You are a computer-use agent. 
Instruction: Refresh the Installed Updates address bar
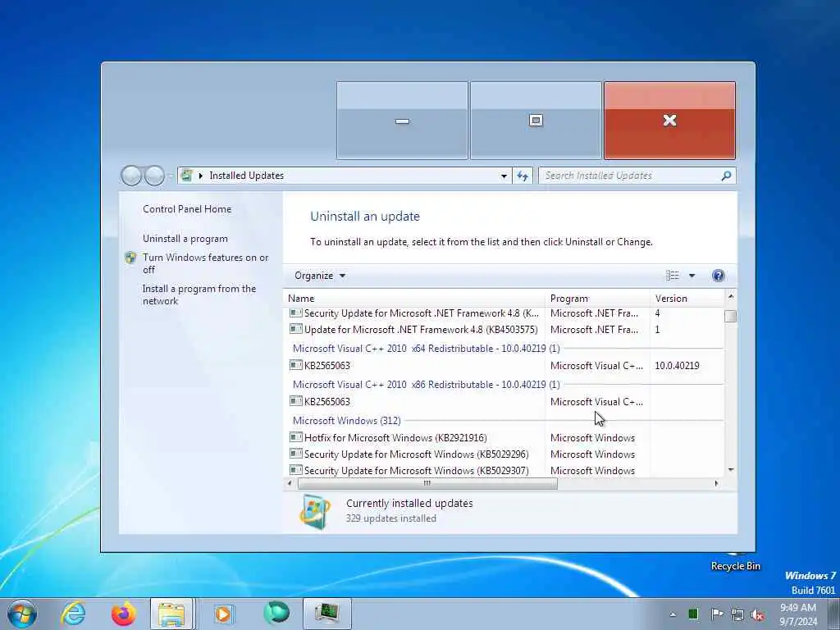coord(523,176)
